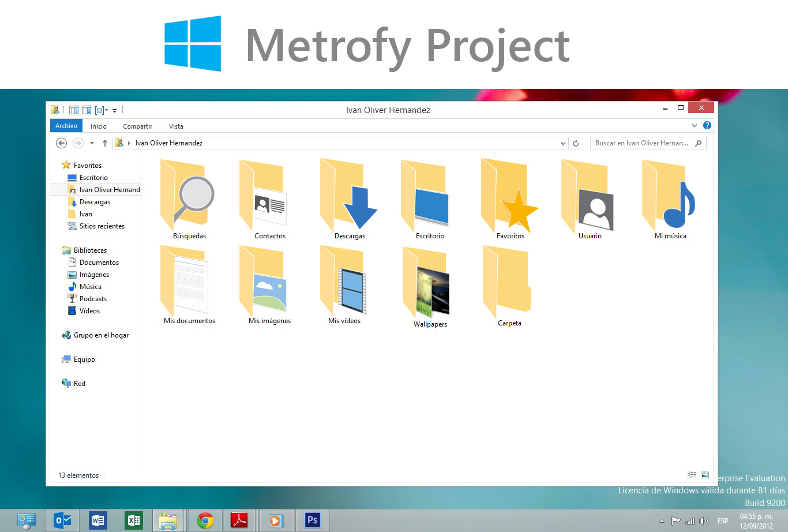Expand the customize quick access toolbar arrow
This screenshot has height=532, width=788.
point(114,110)
